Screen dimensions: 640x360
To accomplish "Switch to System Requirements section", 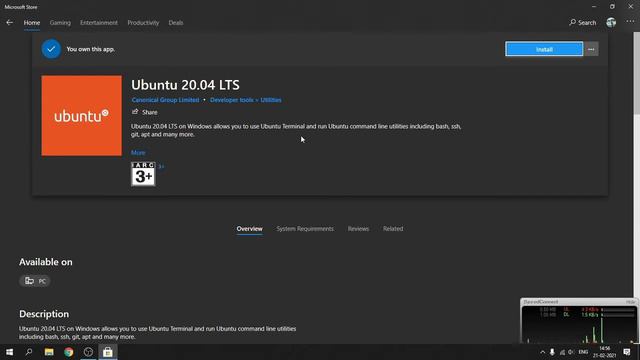I will 305,229.
